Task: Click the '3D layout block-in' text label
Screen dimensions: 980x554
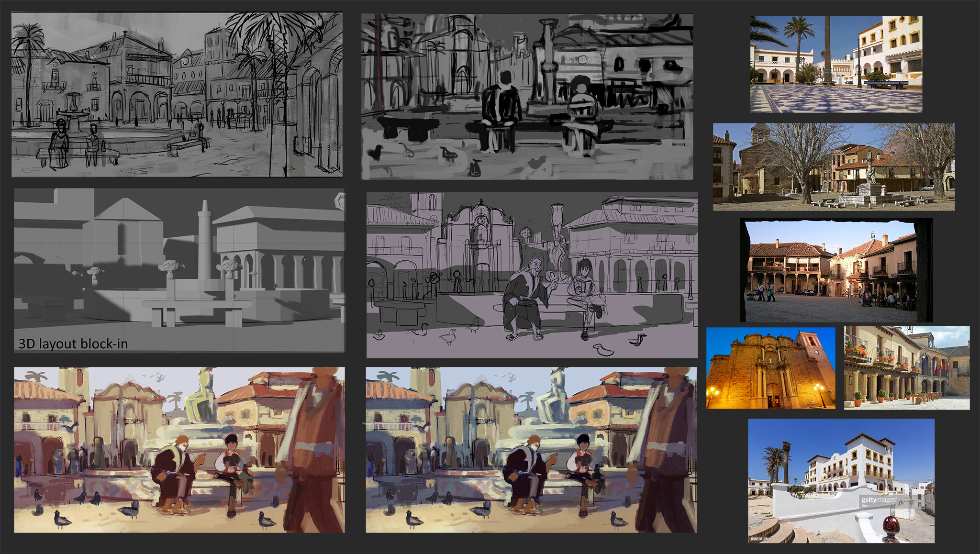Action: (73, 343)
